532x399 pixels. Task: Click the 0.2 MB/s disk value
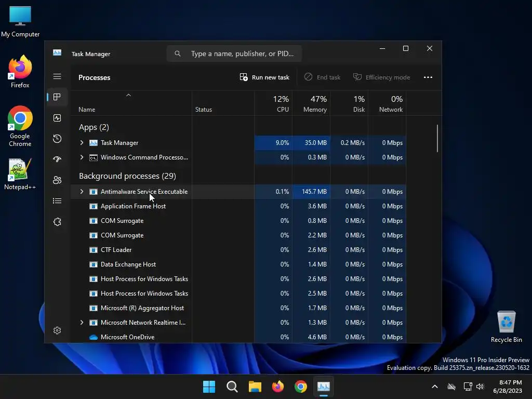[353, 143]
